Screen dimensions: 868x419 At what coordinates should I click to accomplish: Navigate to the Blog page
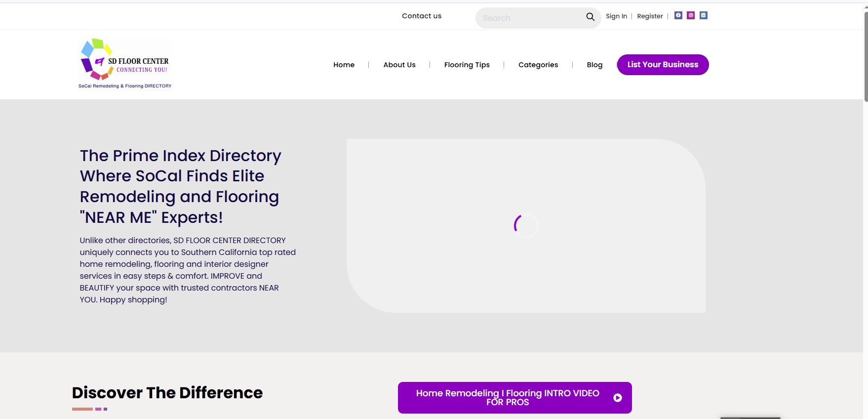[x=594, y=65]
